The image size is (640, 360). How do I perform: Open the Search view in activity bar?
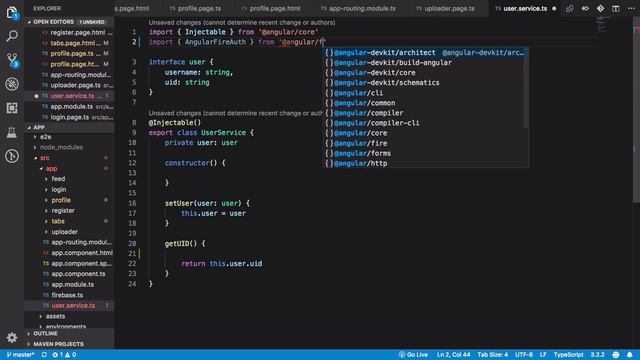point(12,36)
